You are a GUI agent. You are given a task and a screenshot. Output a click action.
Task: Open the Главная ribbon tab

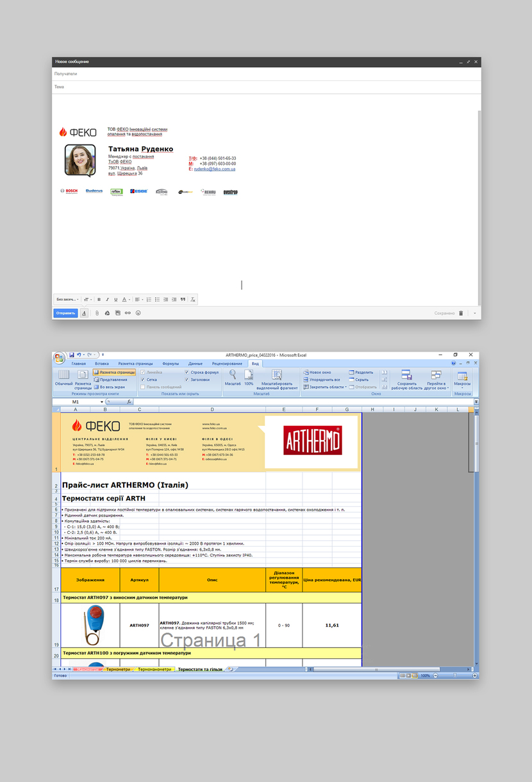click(x=79, y=364)
